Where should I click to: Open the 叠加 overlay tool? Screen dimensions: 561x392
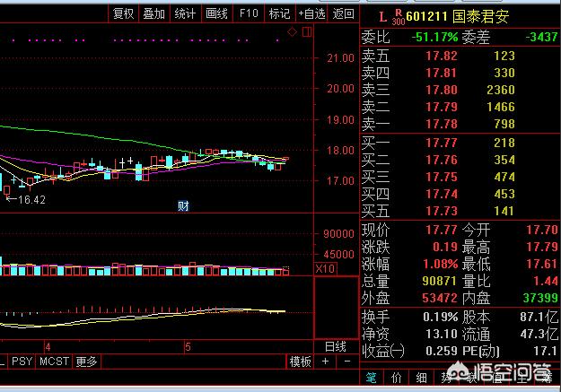click(154, 13)
